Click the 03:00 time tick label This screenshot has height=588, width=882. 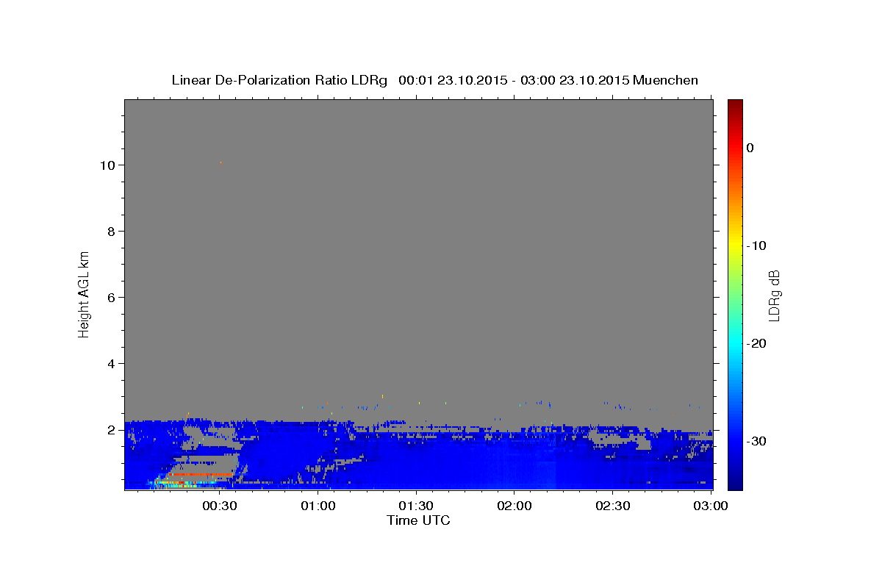(x=711, y=506)
